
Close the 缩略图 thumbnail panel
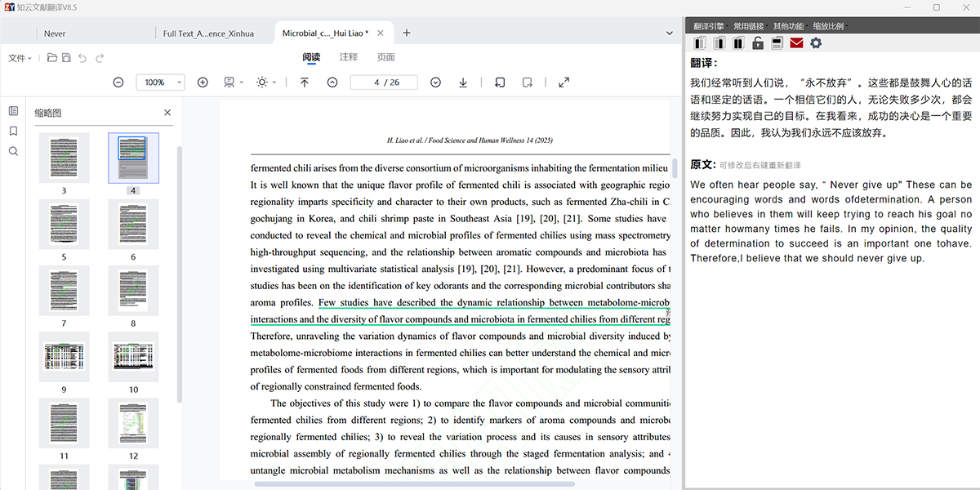(x=167, y=113)
